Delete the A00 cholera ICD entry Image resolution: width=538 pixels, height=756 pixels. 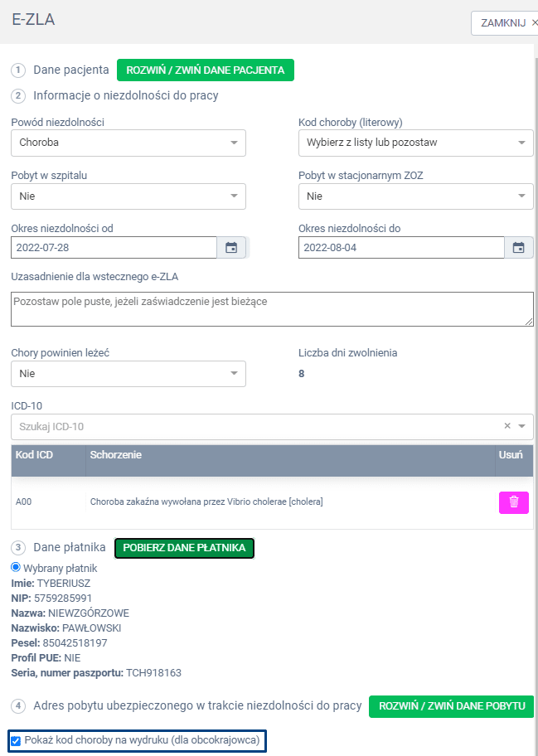tap(513, 502)
